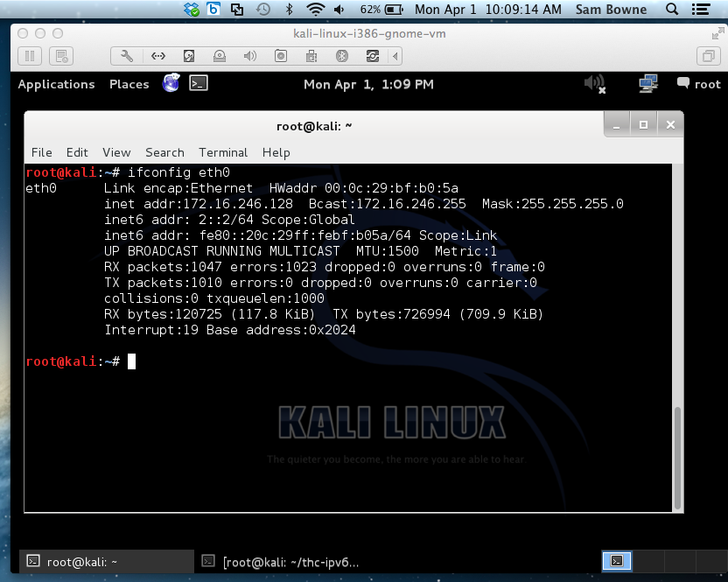Click the CD/DVD drive icon
Screen dimensions: 728x582
(219, 56)
